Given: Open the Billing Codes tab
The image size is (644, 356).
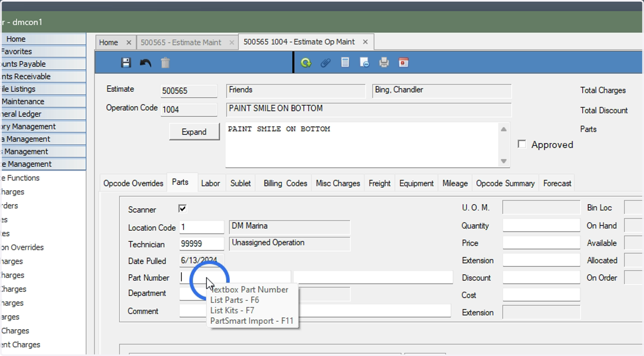Looking at the screenshot, I should (286, 183).
